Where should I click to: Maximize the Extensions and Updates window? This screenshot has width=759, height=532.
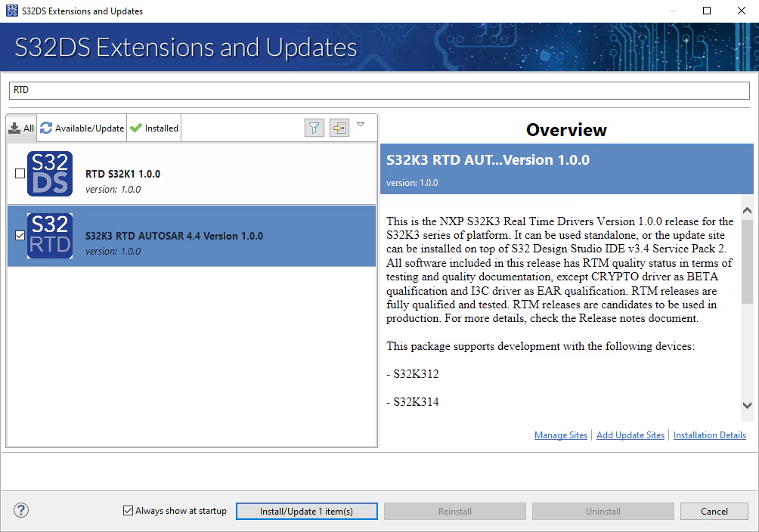click(x=707, y=11)
